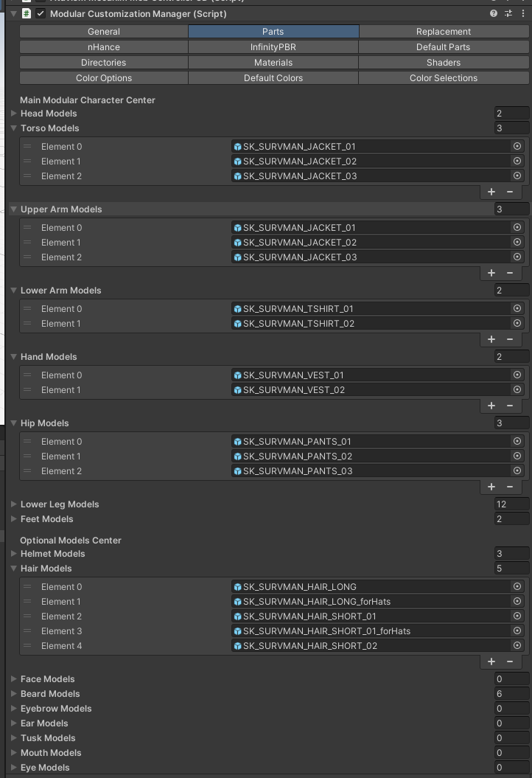Click the Default Parts button

[444, 47]
